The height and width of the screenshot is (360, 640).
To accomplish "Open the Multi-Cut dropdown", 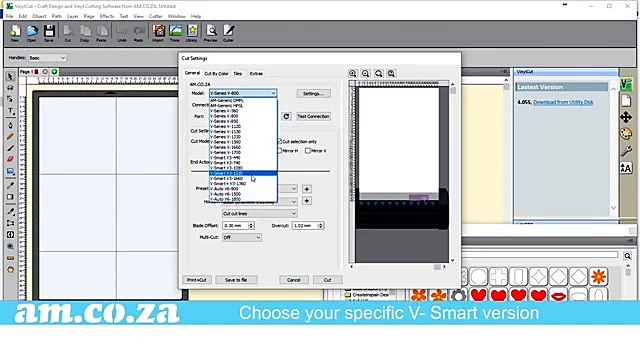I will [x=242, y=237].
